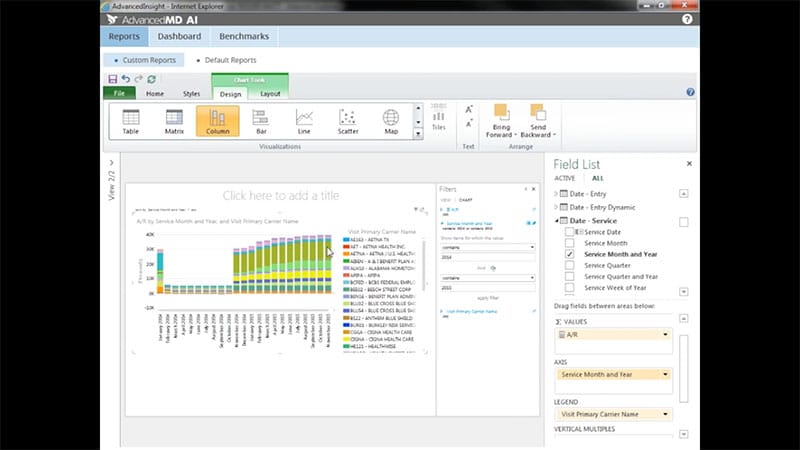Viewport: 800px width, 450px height.
Task: Choose the Matrix visualization
Action: coord(174,121)
